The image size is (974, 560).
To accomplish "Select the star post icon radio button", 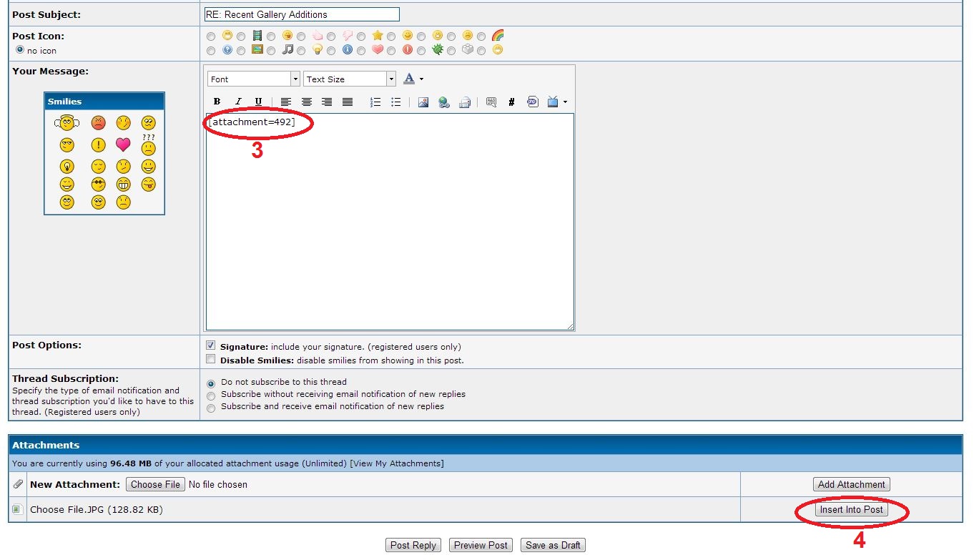I will coord(361,36).
